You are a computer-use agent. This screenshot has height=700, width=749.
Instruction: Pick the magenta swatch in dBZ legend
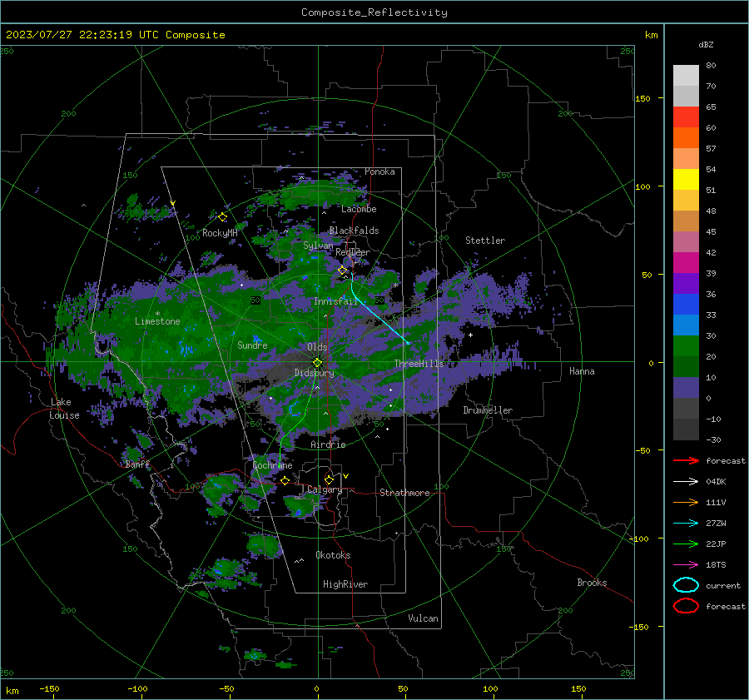coord(686,262)
